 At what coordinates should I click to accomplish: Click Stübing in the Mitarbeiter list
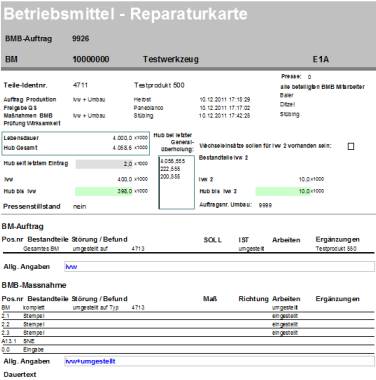pyautogui.click(x=289, y=114)
